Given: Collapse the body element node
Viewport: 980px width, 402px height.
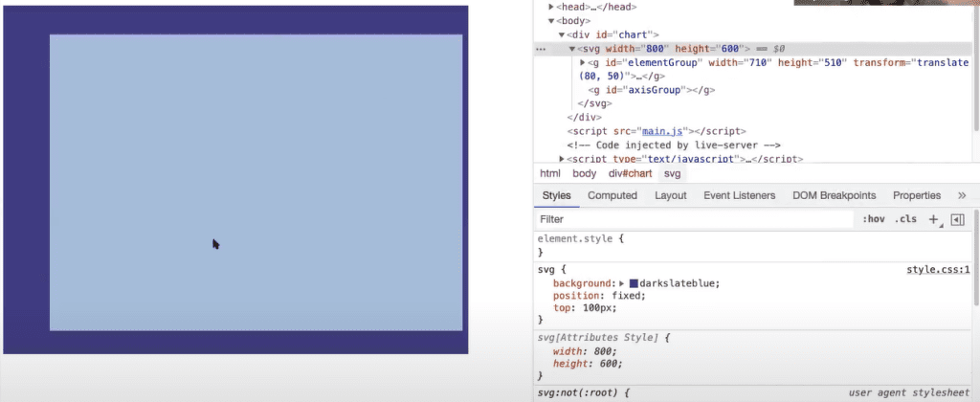Looking at the screenshot, I should click(551, 21).
